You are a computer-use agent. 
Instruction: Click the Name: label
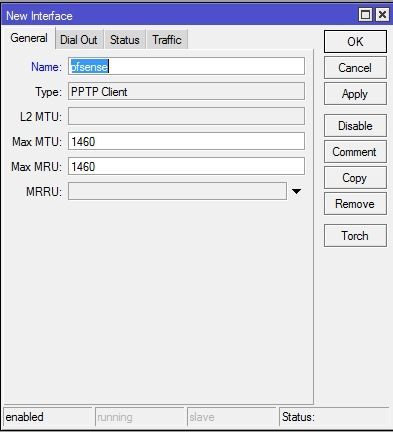point(46,67)
